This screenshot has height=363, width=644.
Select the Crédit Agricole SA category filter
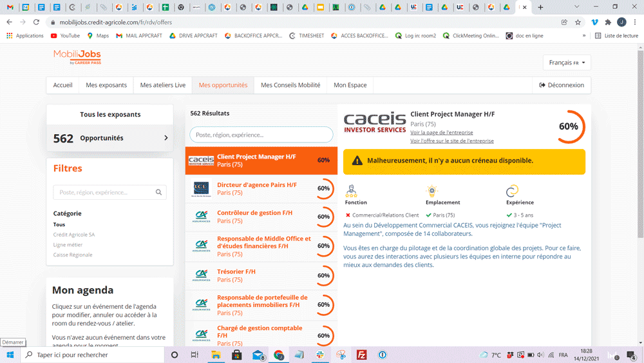pos(73,235)
